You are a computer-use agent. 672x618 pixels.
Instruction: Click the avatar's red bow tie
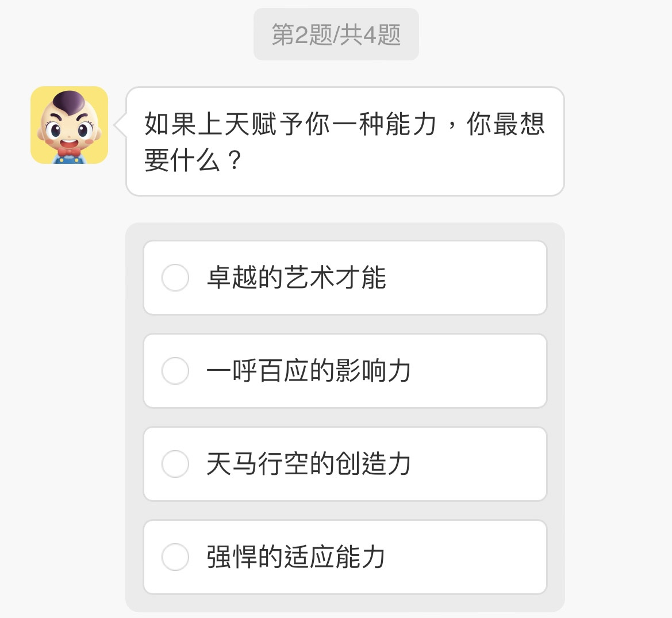coord(68,152)
